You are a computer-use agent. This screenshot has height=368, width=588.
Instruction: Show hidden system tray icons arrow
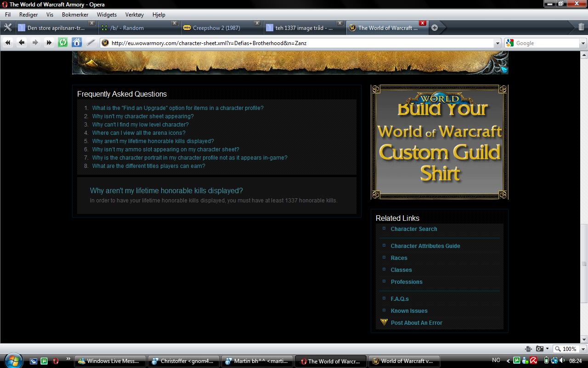508,361
